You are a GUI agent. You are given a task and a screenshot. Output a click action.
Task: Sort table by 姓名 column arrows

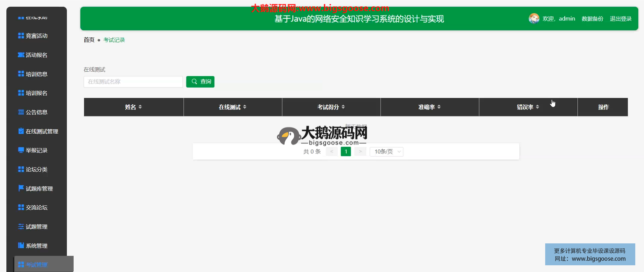(x=140, y=107)
